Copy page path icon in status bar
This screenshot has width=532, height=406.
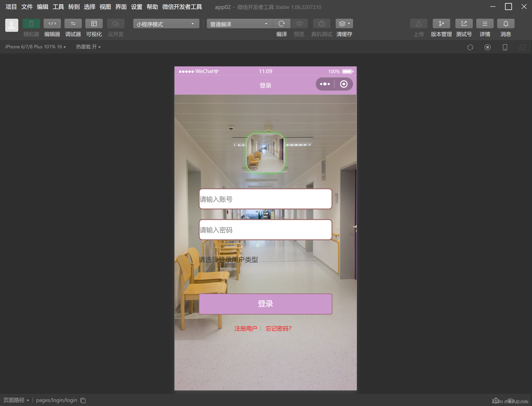[x=83, y=400]
